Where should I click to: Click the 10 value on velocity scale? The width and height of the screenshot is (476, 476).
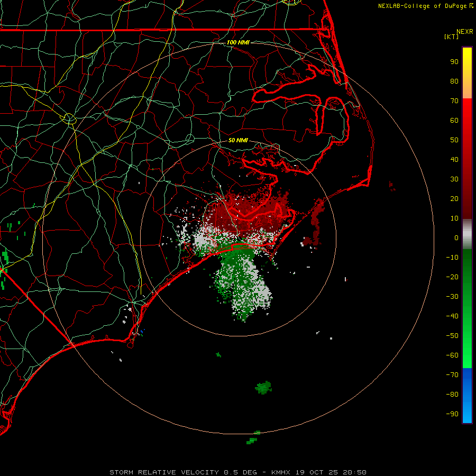454,218
